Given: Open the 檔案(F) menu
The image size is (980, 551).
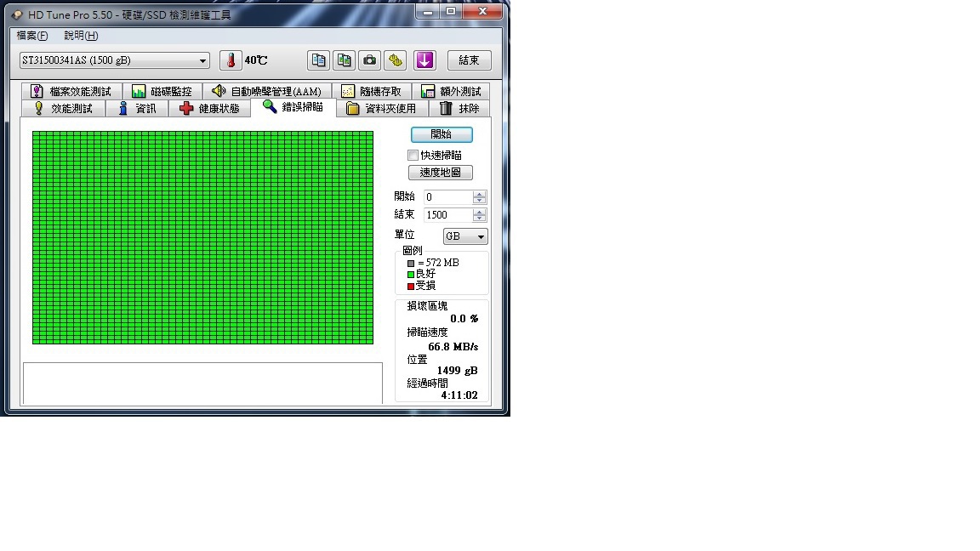Looking at the screenshot, I should (31, 36).
